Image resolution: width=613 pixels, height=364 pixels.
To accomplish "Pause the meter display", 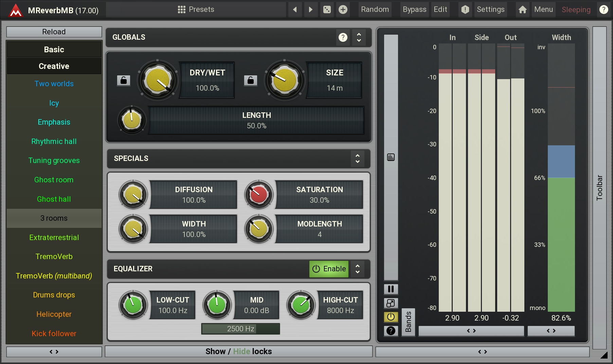I will [x=391, y=289].
